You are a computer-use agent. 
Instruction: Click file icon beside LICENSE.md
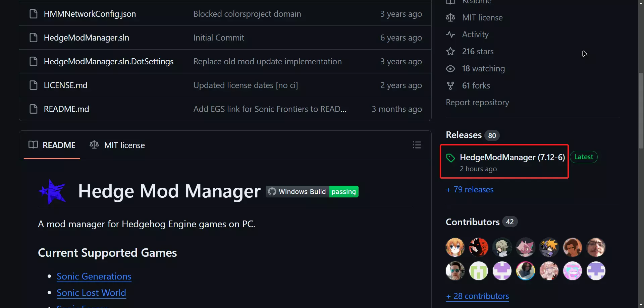coord(34,85)
